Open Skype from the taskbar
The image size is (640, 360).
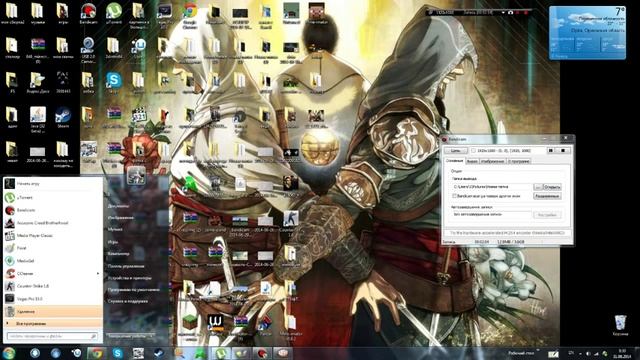(118, 353)
